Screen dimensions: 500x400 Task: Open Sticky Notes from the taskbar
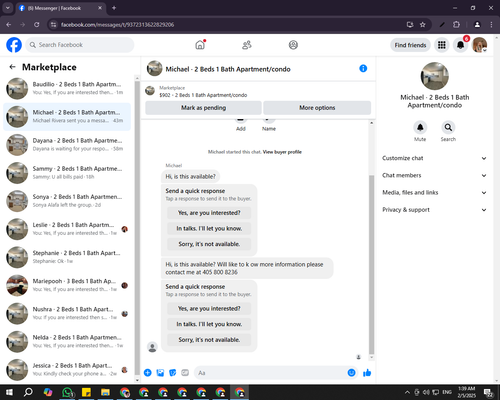tap(87, 392)
